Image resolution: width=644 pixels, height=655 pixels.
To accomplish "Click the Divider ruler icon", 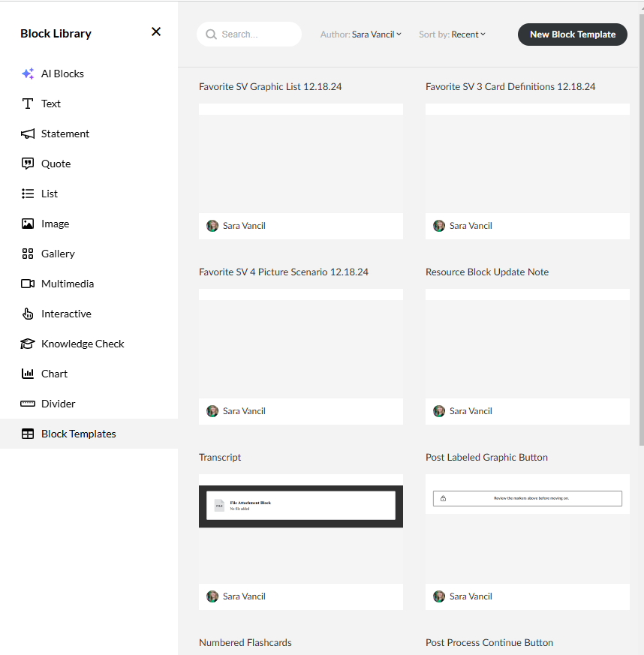I will pyautogui.click(x=28, y=404).
